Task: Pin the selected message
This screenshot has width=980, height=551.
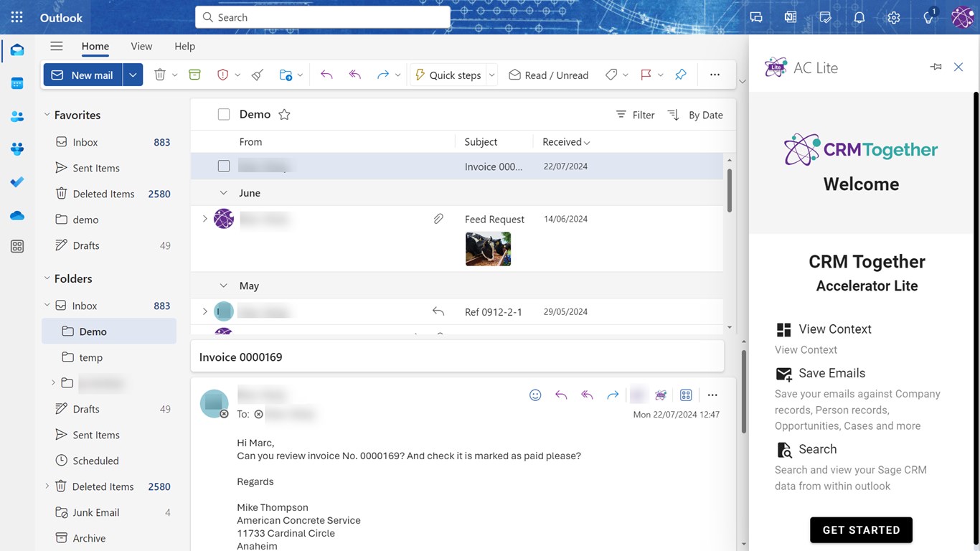Action: coord(681,75)
